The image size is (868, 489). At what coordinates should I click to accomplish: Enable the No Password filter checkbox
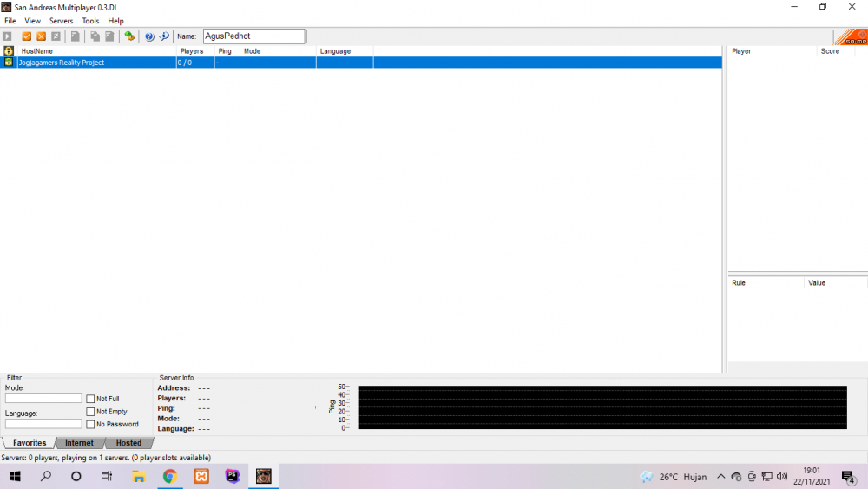(x=90, y=424)
